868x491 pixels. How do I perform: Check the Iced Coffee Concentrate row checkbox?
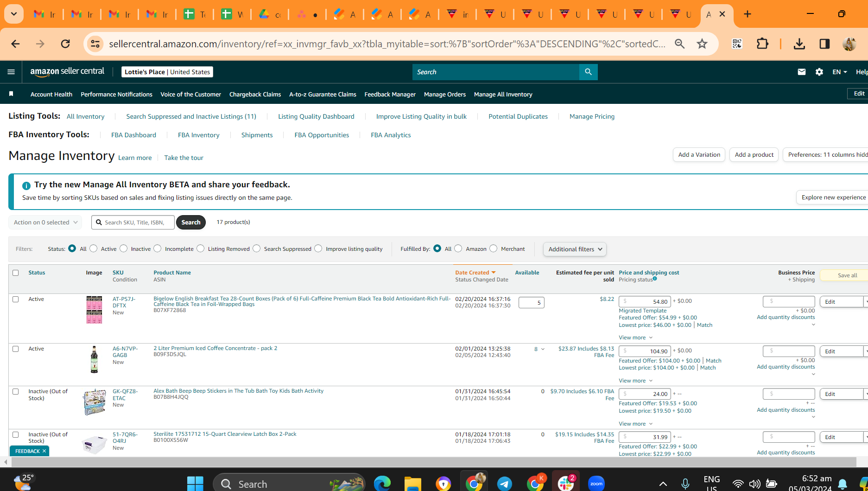click(x=16, y=349)
